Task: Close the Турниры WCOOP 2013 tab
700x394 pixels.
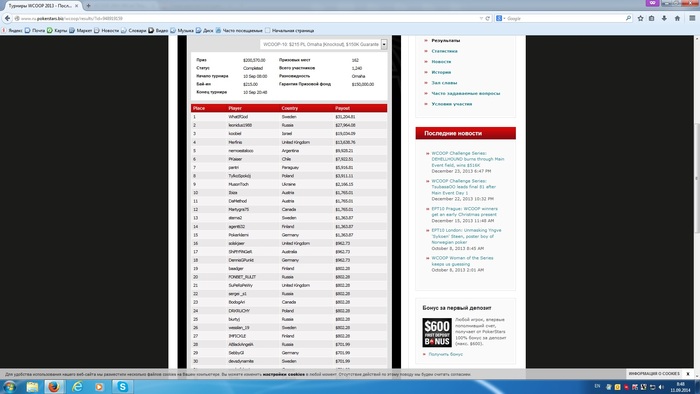Action: click(77, 6)
